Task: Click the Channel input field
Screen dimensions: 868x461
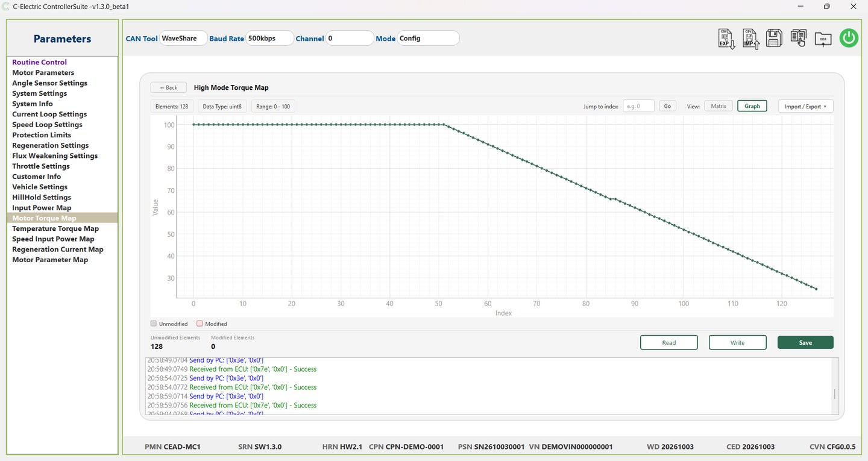Action: 350,38
